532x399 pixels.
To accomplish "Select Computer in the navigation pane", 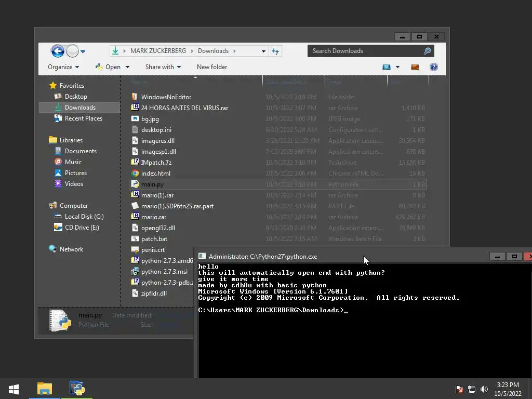I will click(x=69, y=205).
